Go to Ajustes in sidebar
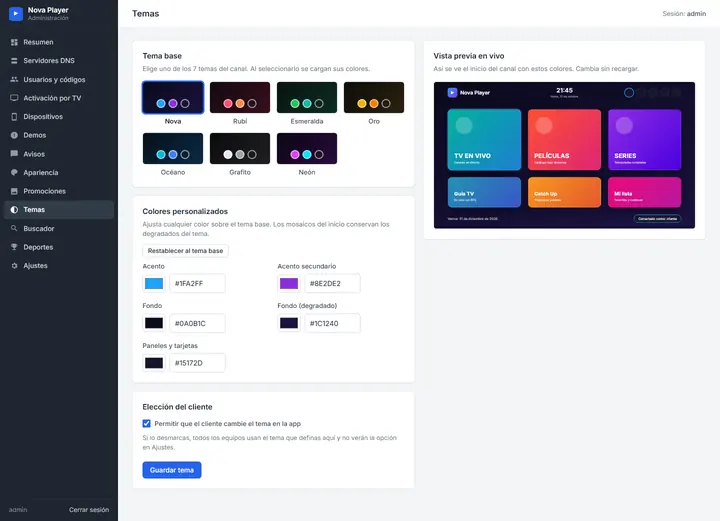Viewport: 720px width, 521px height. tap(59, 266)
